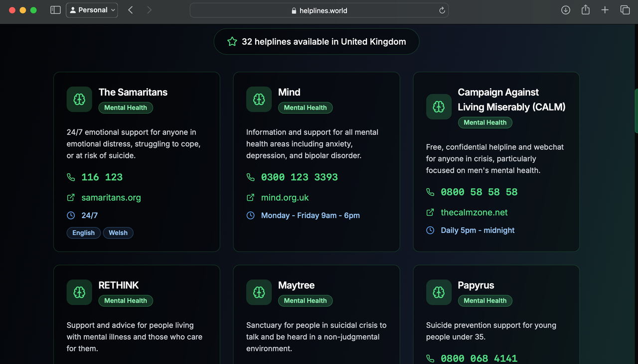Viewport: 638px width, 364px height.
Task: Click Campaign Against Living Miserably (CALM) title
Action: click(512, 100)
